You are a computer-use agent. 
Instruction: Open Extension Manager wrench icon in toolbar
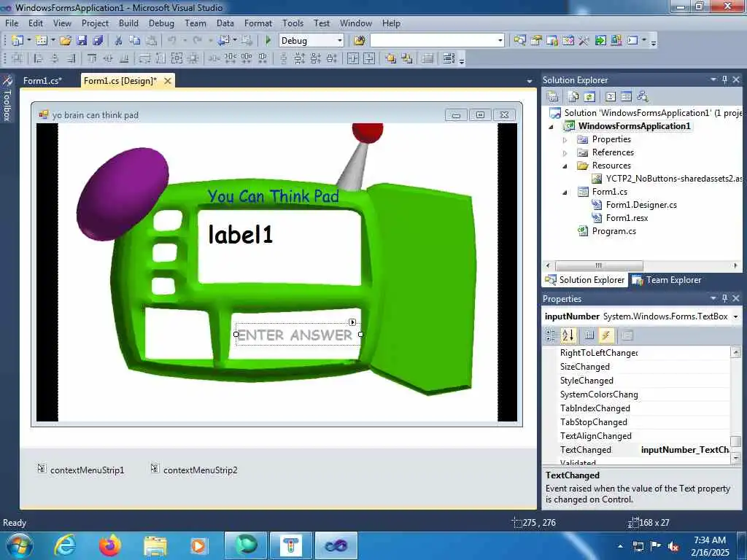click(584, 41)
